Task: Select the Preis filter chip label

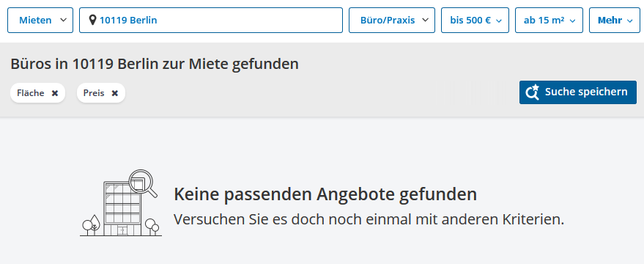Action: pos(94,93)
